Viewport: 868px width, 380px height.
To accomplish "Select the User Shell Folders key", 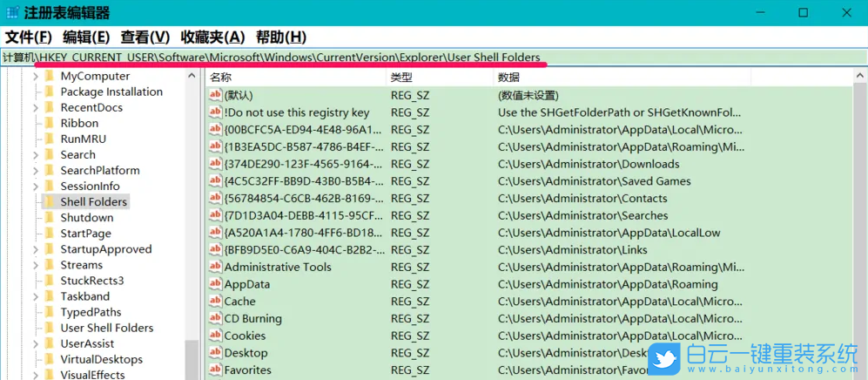I will click(x=106, y=328).
